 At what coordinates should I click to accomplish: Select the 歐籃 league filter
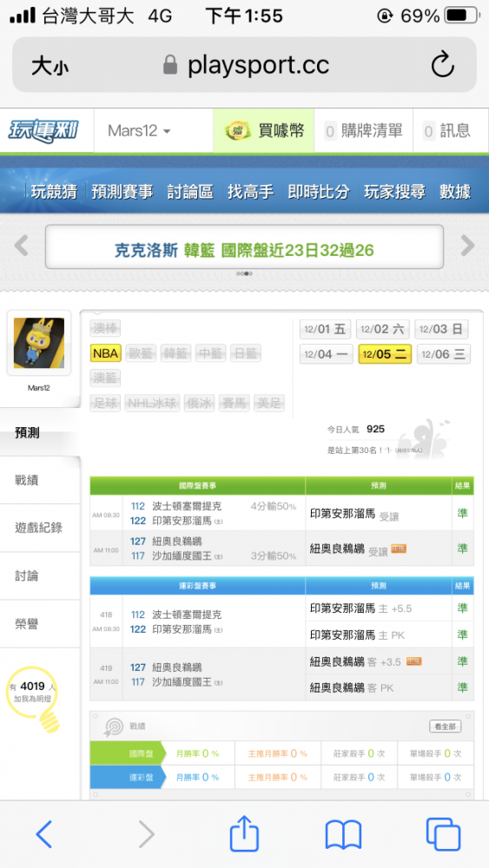pyautogui.click(x=141, y=353)
